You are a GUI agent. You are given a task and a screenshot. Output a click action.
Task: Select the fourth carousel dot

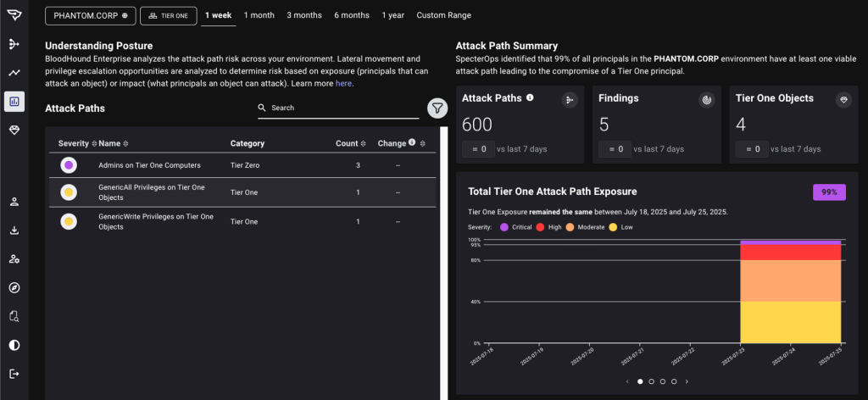coord(674,381)
